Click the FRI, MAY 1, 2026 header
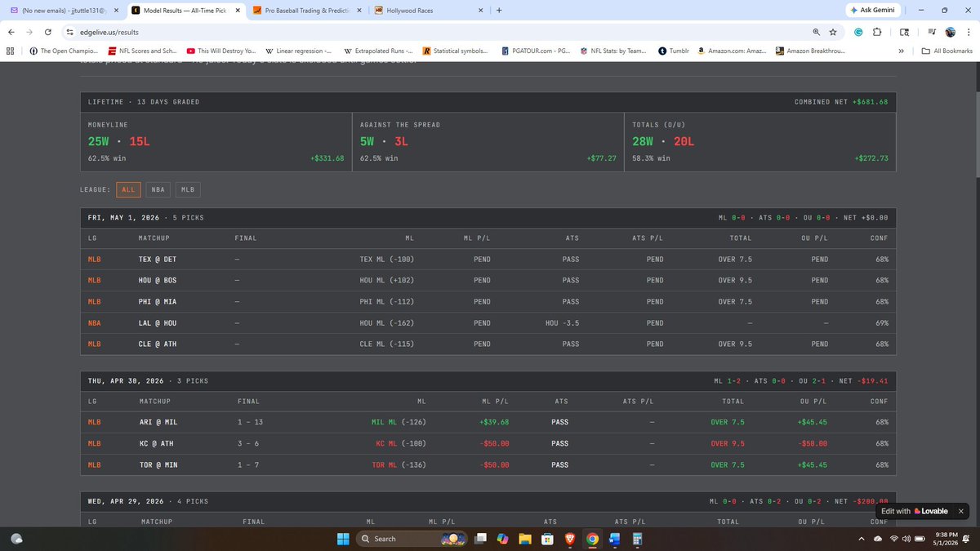 click(x=125, y=218)
